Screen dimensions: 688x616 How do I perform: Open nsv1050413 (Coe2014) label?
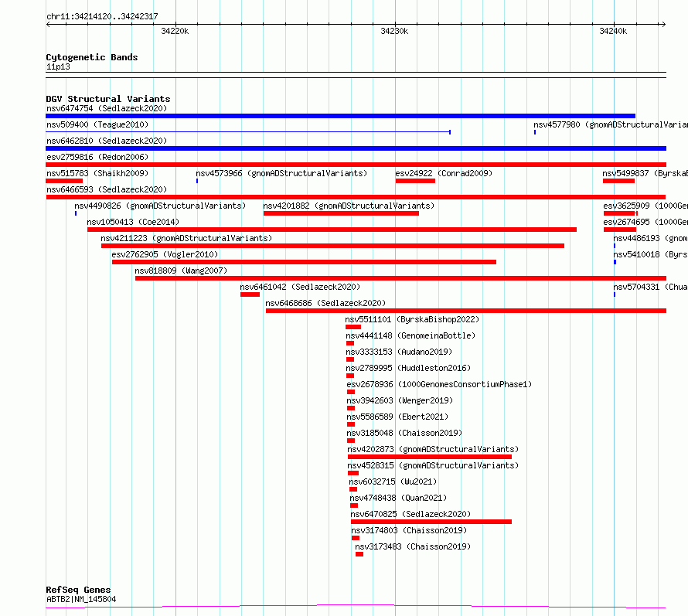[x=133, y=222]
